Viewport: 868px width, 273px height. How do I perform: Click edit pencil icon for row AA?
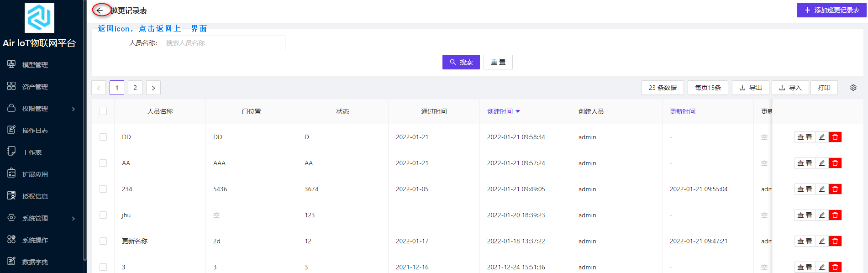[x=822, y=163]
